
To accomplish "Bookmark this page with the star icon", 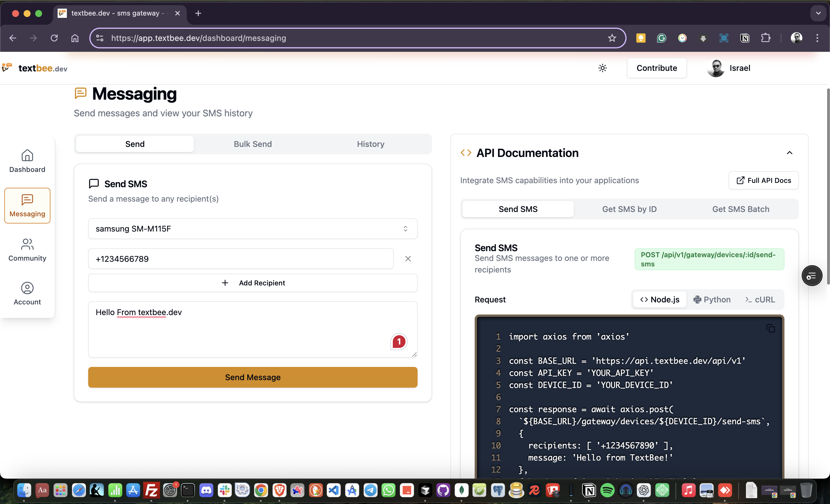I will tap(612, 38).
